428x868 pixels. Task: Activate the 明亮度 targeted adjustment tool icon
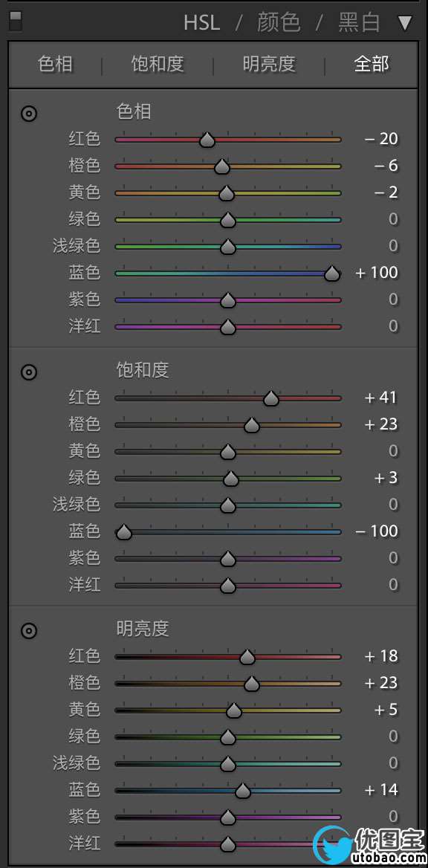tap(29, 630)
